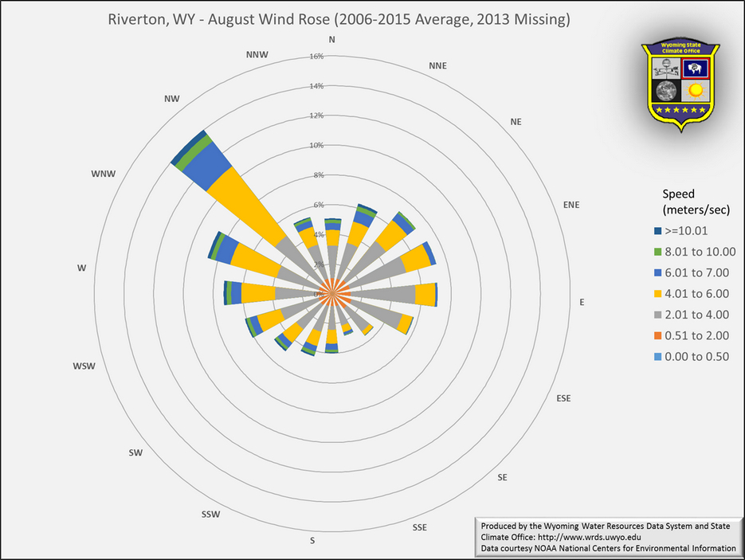The width and height of the screenshot is (745, 560).
Task: Click the dark blue >=10.01 legend swatch
Action: 657,231
